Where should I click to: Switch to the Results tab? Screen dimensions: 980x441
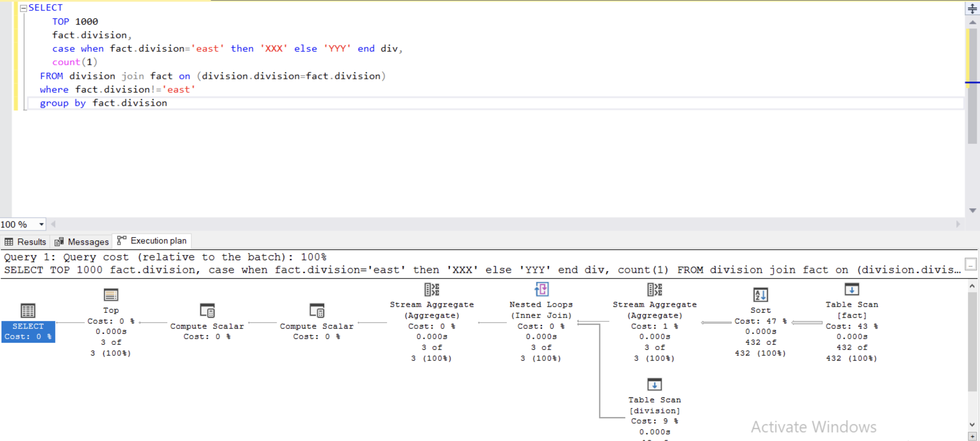(25, 242)
